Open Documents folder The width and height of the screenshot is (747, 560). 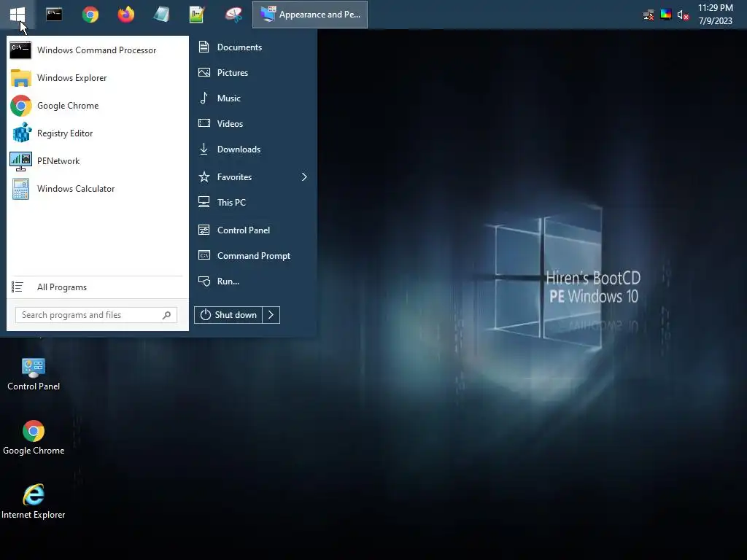[253, 47]
